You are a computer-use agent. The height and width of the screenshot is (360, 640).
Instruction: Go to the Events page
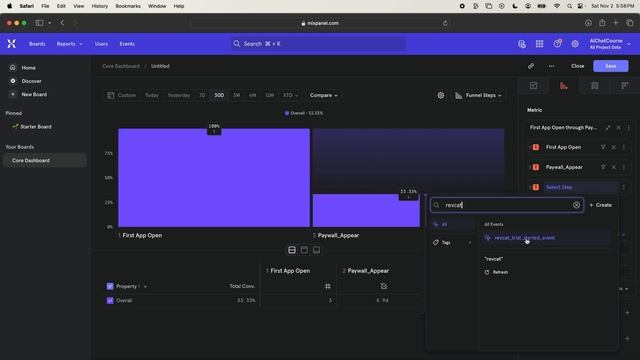127,44
